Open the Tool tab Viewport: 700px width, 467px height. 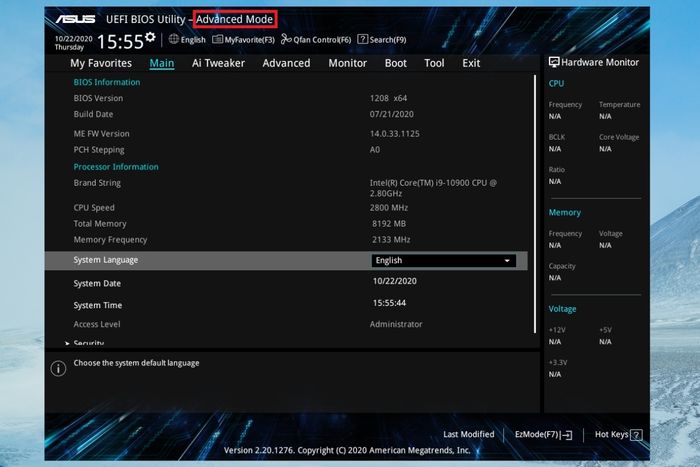pyautogui.click(x=434, y=63)
